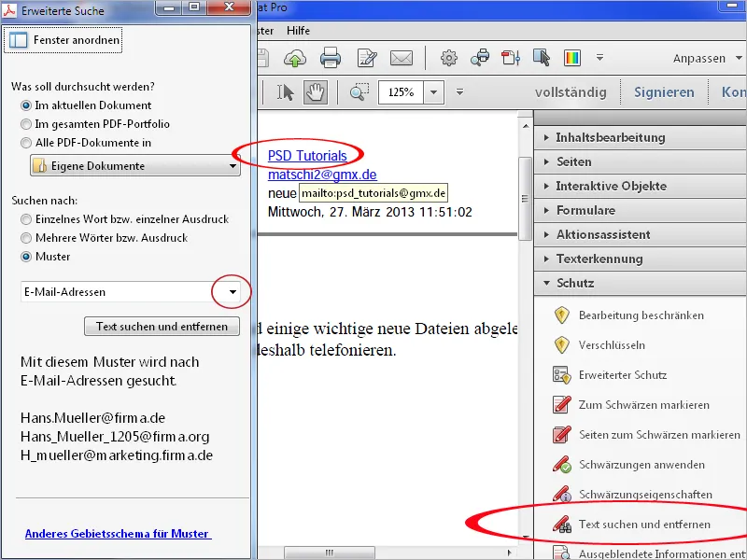This screenshot has height=560, width=747.
Task: Click the Bearbeitung beschränken shield icon
Action: (562, 315)
